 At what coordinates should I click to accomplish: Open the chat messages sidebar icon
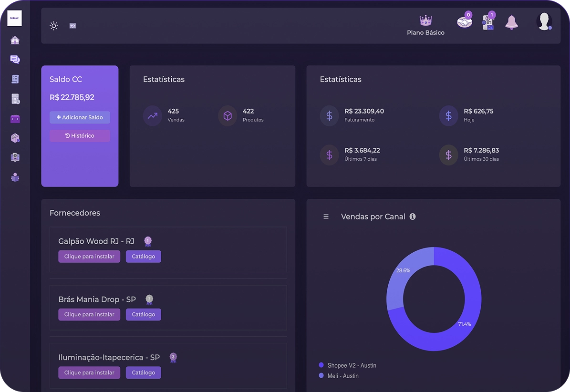[15, 59]
